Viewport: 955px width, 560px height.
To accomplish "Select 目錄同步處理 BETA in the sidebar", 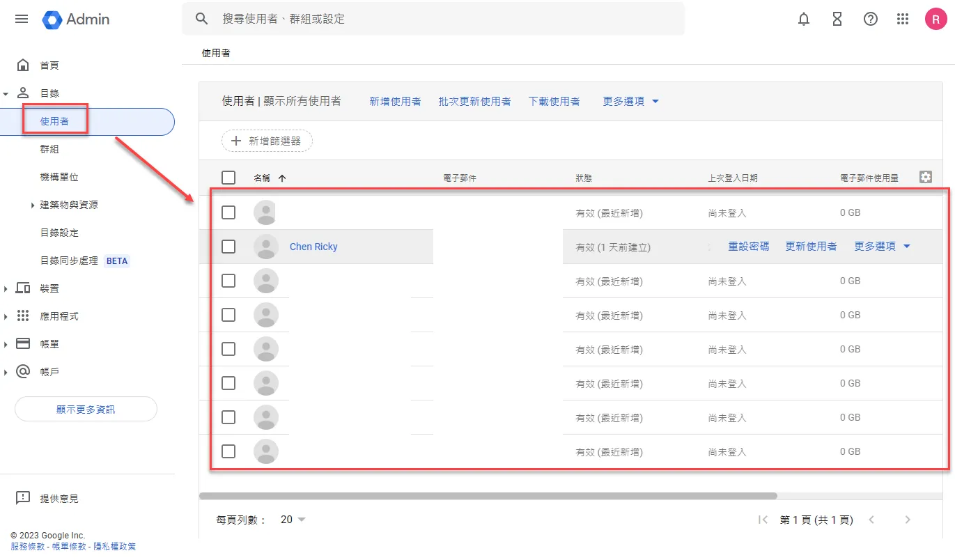I will (x=85, y=260).
